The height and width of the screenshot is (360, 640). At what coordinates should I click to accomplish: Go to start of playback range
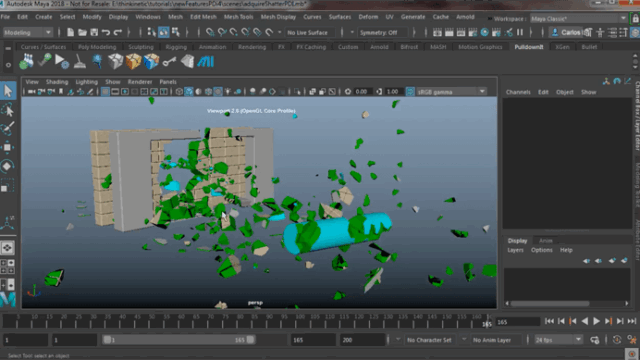pyautogui.click(x=549, y=321)
